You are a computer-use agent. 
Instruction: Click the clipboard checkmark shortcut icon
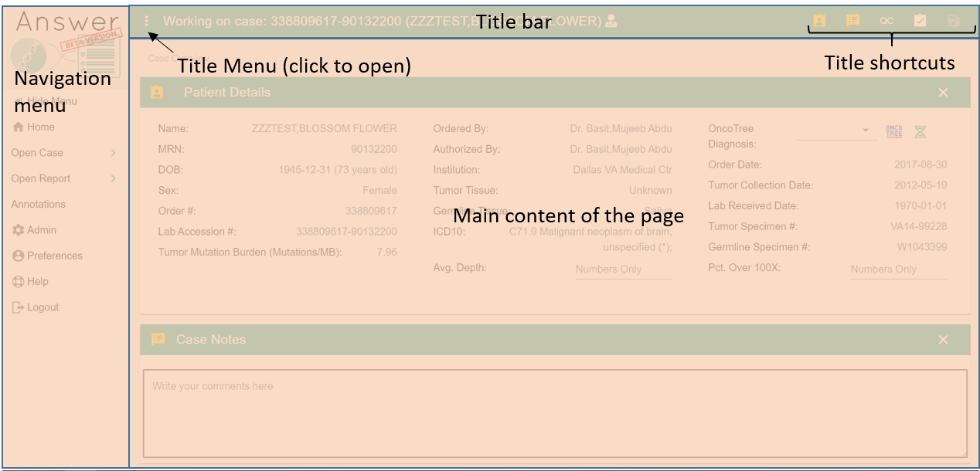click(920, 21)
